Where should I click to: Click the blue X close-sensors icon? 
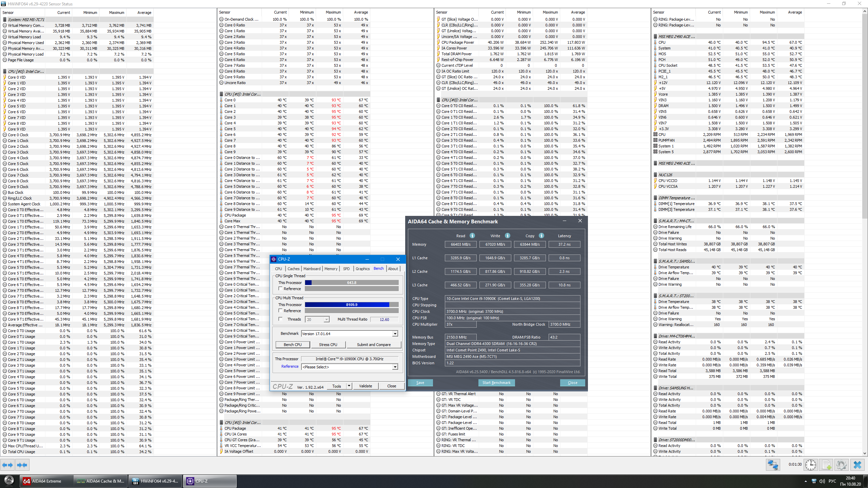point(857,465)
